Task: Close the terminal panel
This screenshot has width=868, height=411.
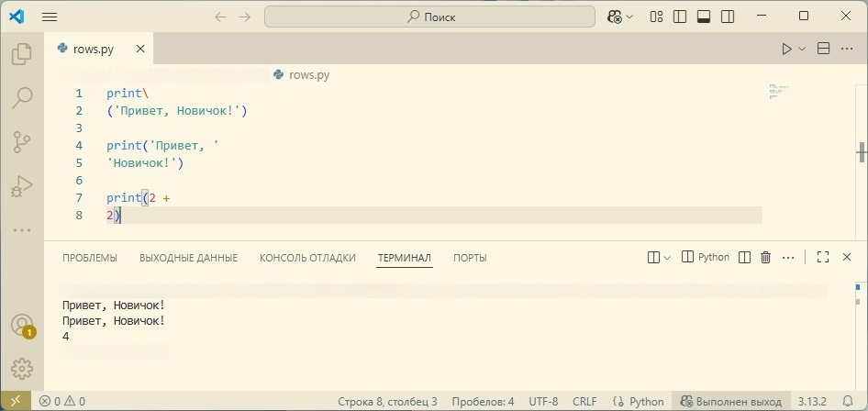Action: pyautogui.click(x=846, y=257)
